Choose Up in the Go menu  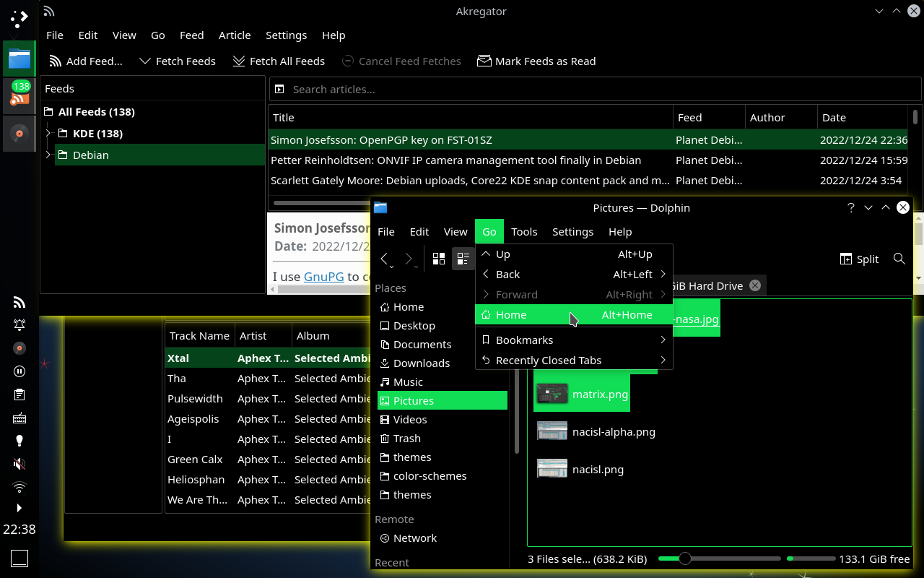coord(574,254)
